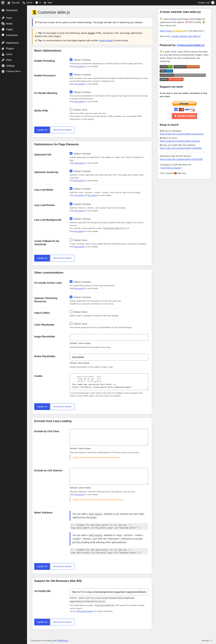Open Users in the sidebar menu
The height and width of the screenshot is (644, 216).
coord(9,54)
